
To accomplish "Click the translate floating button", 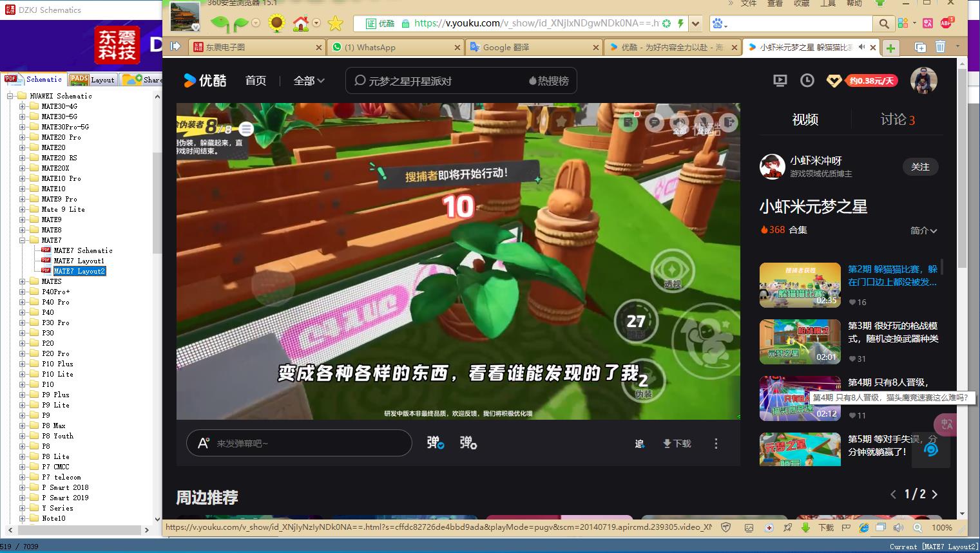I will coord(946,424).
